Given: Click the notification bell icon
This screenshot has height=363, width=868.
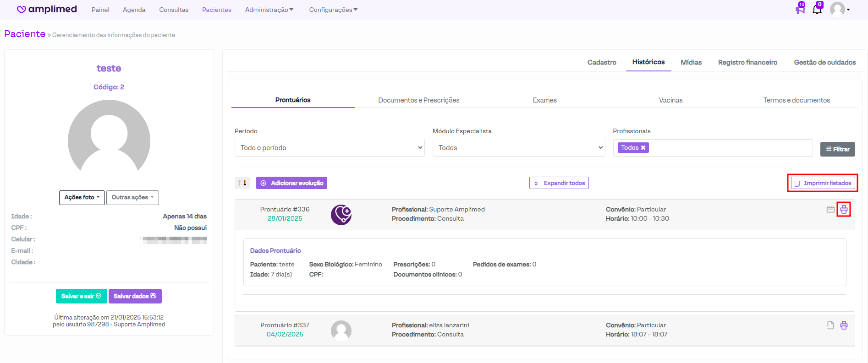Looking at the screenshot, I should [x=817, y=9].
